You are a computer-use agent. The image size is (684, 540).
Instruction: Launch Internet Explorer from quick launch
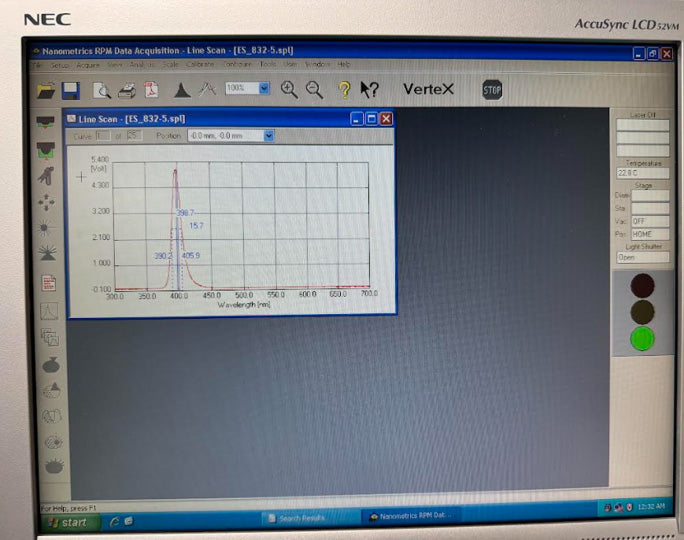point(115,521)
